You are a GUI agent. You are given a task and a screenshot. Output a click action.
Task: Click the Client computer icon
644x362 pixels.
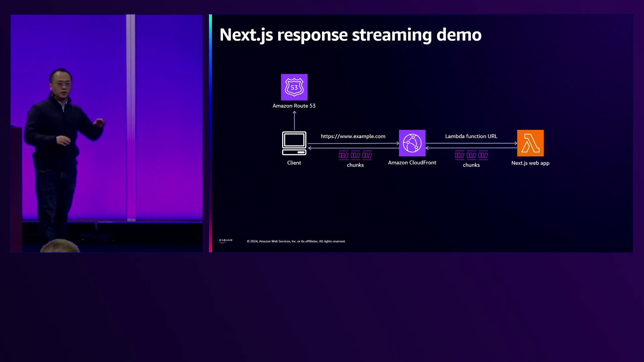tap(294, 143)
